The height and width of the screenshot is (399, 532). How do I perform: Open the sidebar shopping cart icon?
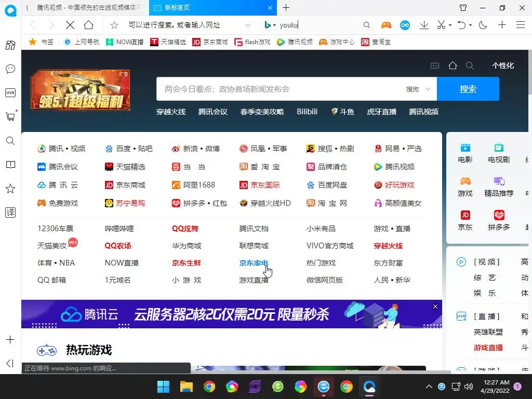tap(10, 117)
